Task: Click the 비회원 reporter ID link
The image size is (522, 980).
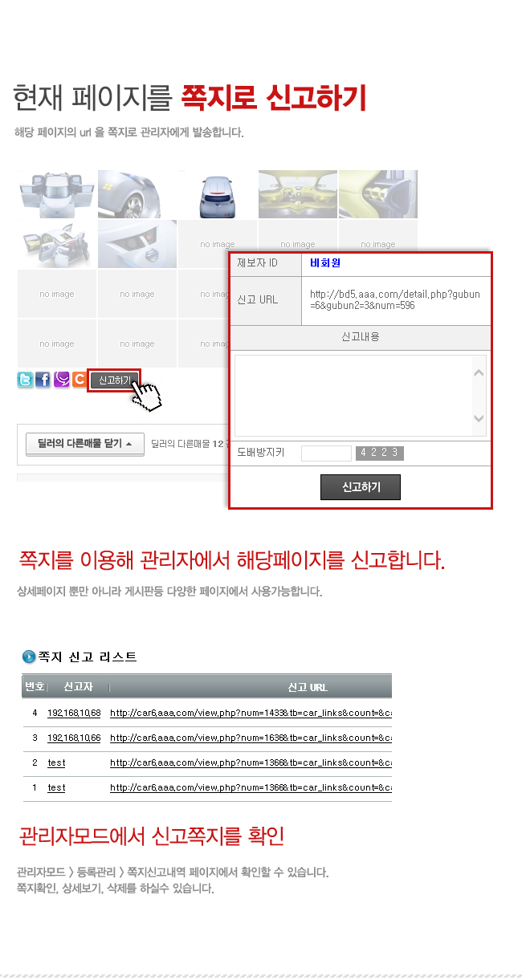Action: click(x=325, y=262)
